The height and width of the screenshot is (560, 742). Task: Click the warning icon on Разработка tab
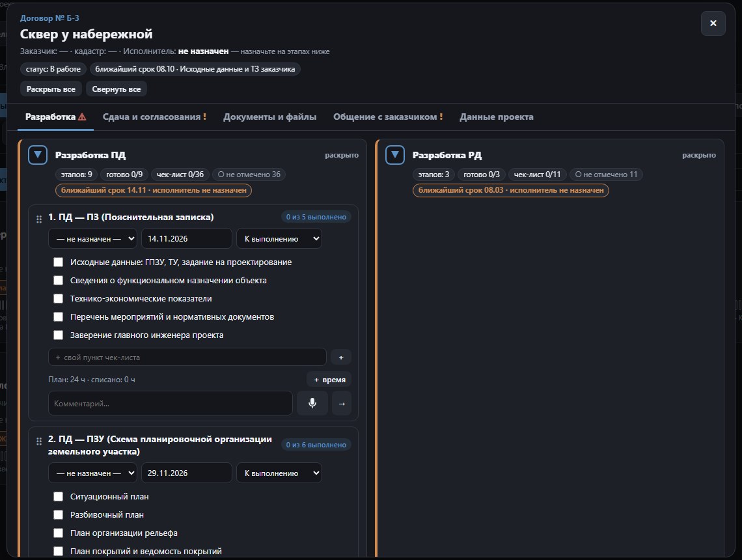tap(83, 117)
